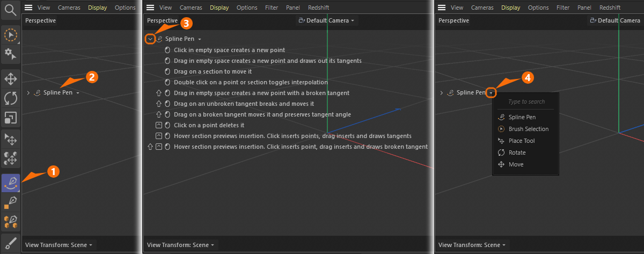Click 'Click in empty space creates a new point'

(229, 50)
